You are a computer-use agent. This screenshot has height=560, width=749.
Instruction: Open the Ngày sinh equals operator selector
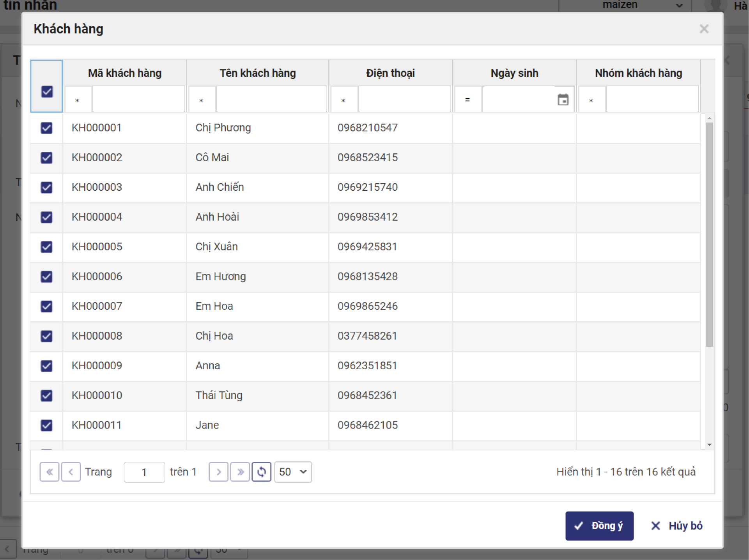pyautogui.click(x=467, y=100)
